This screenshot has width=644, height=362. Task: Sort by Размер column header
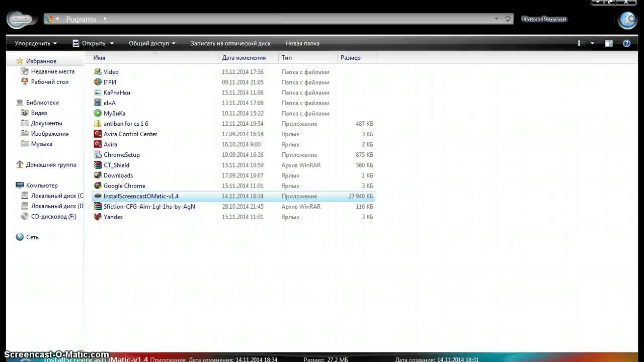(x=357, y=58)
